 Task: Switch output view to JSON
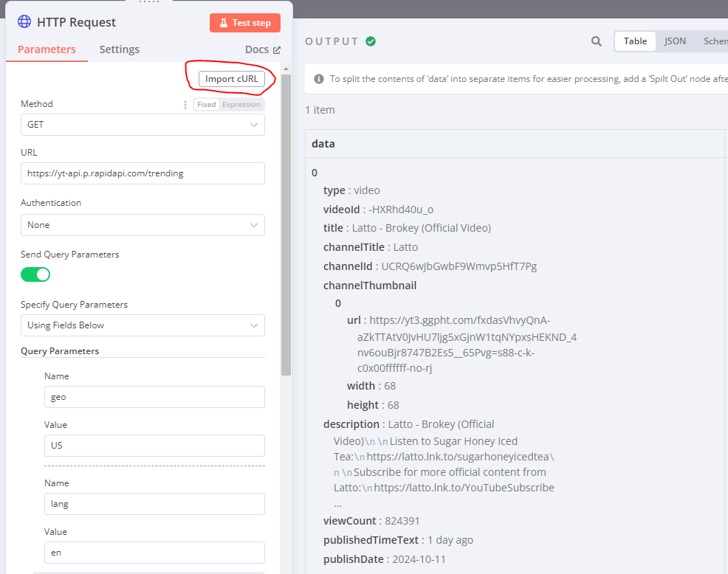point(675,41)
